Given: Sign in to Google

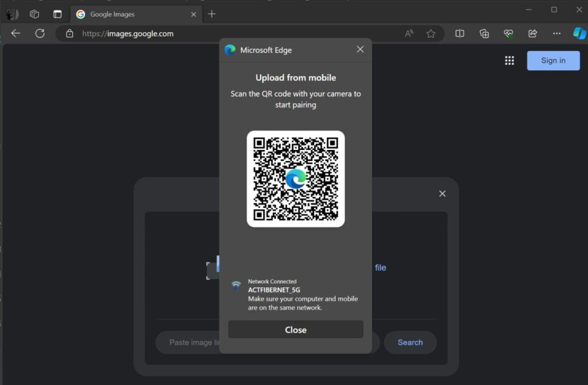Looking at the screenshot, I should click(x=552, y=60).
